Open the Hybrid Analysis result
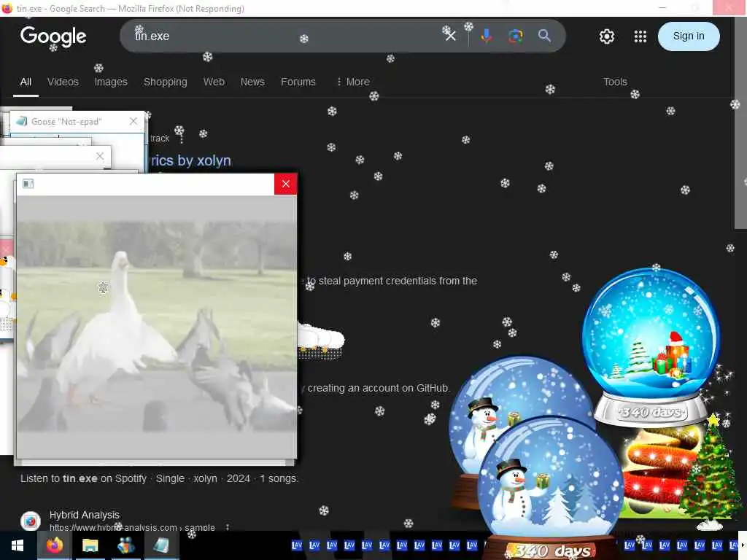Viewport: 747px width, 560px height. (x=85, y=515)
